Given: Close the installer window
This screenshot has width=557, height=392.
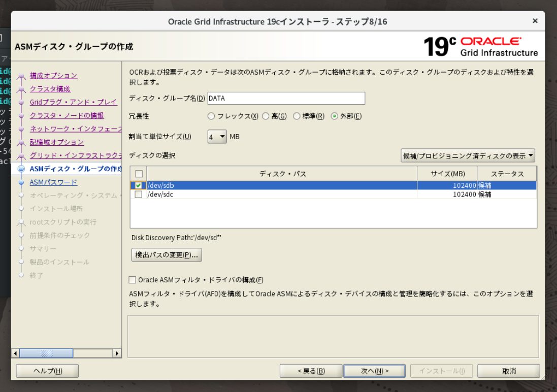Looking at the screenshot, I should [535, 21].
